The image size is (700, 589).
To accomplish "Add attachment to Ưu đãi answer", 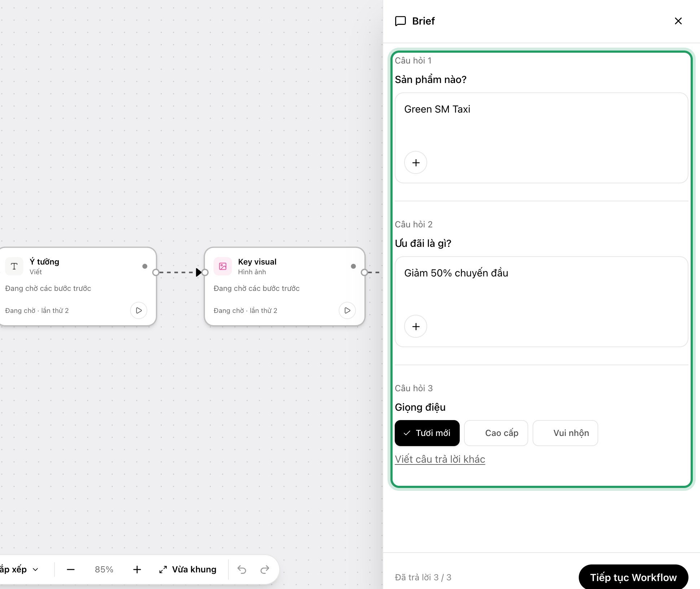I will click(x=416, y=326).
